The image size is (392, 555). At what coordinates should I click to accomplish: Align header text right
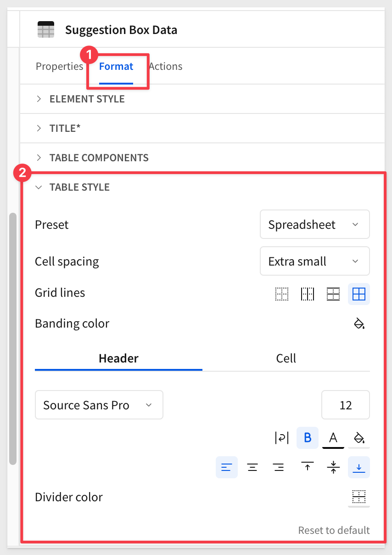278,467
